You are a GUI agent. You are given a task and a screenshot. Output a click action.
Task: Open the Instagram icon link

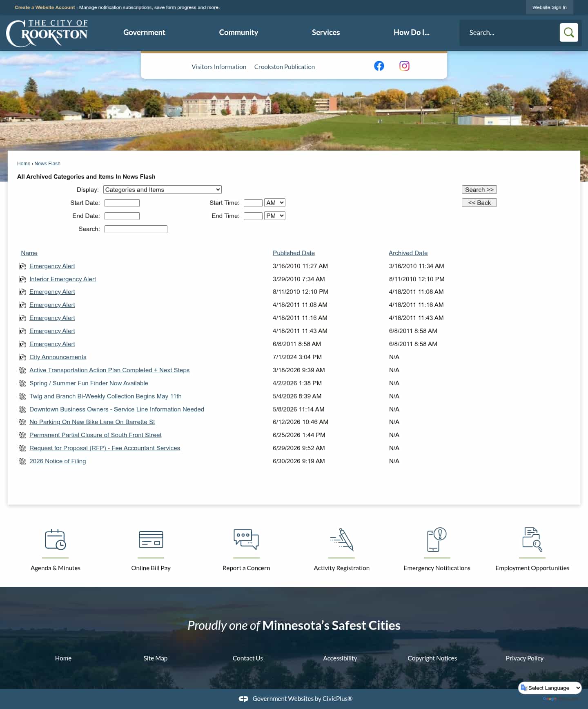[404, 66]
